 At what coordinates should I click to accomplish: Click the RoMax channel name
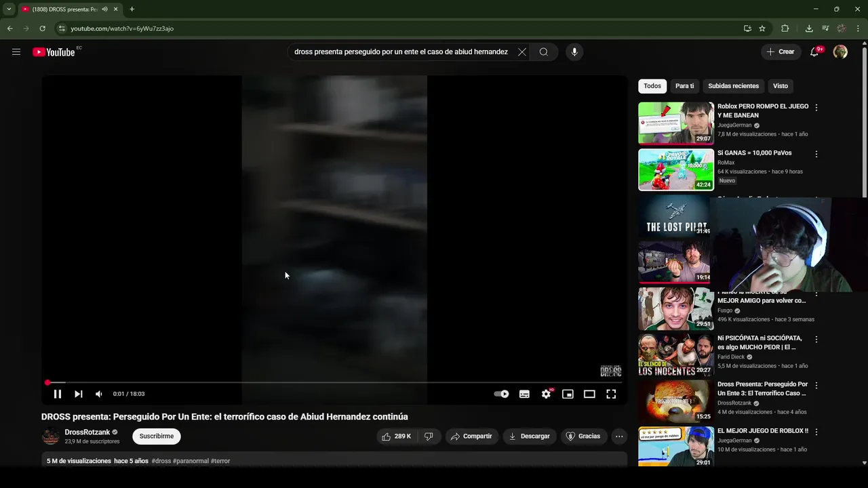(726, 163)
